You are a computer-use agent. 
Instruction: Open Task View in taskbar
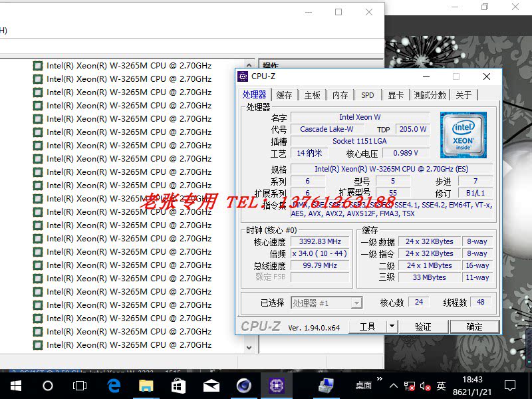point(80,386)
